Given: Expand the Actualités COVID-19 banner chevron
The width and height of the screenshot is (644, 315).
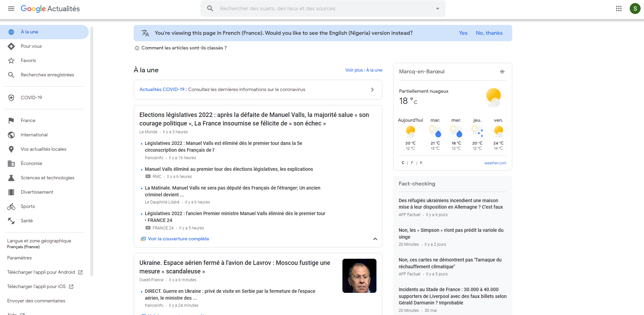Looking at the screenshot, I should coord(372,90).
